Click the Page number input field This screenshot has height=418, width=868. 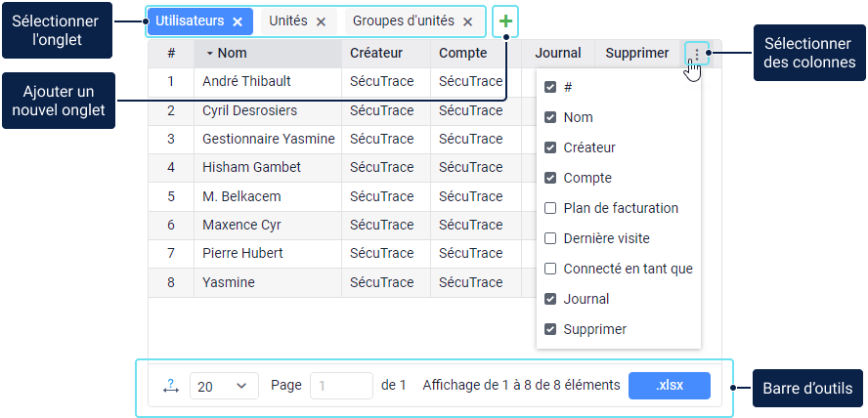point(341,386)
